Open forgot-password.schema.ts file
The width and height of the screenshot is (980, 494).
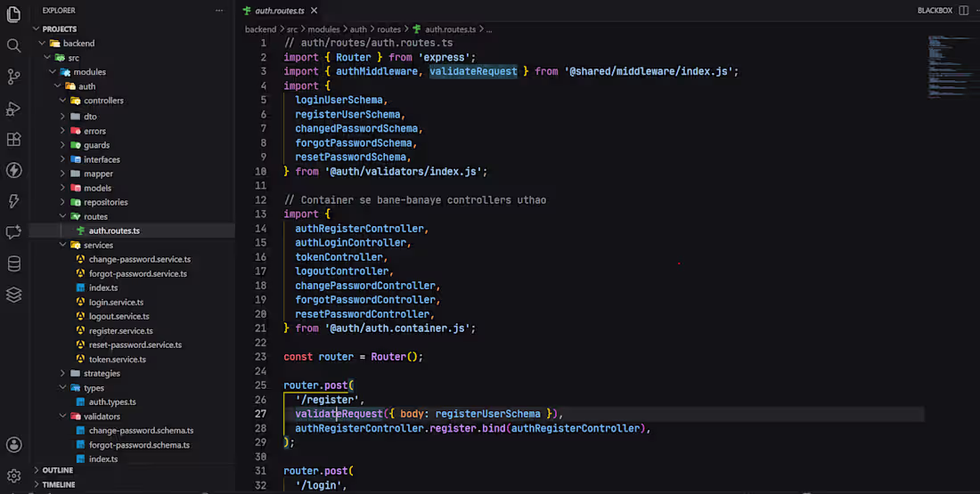click(139, 445)
